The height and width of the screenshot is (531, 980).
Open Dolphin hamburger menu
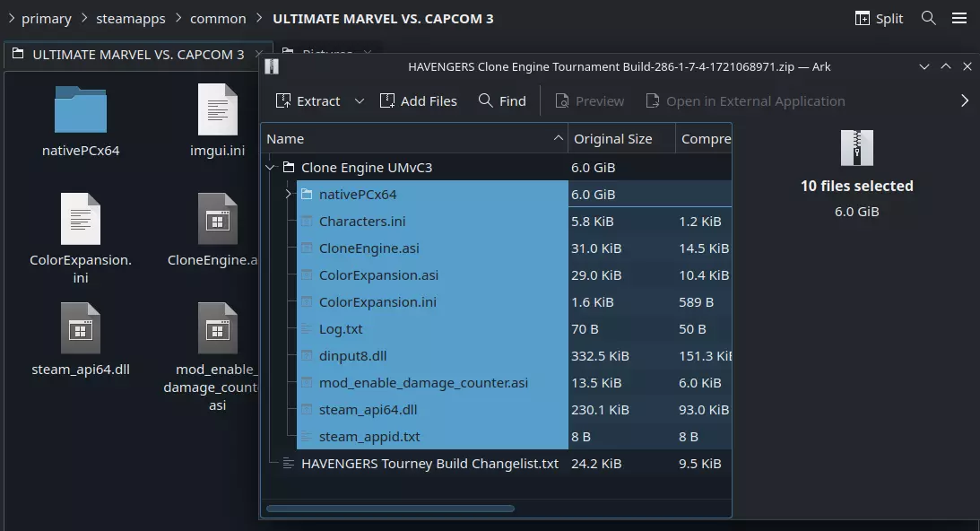click(959, 18)
